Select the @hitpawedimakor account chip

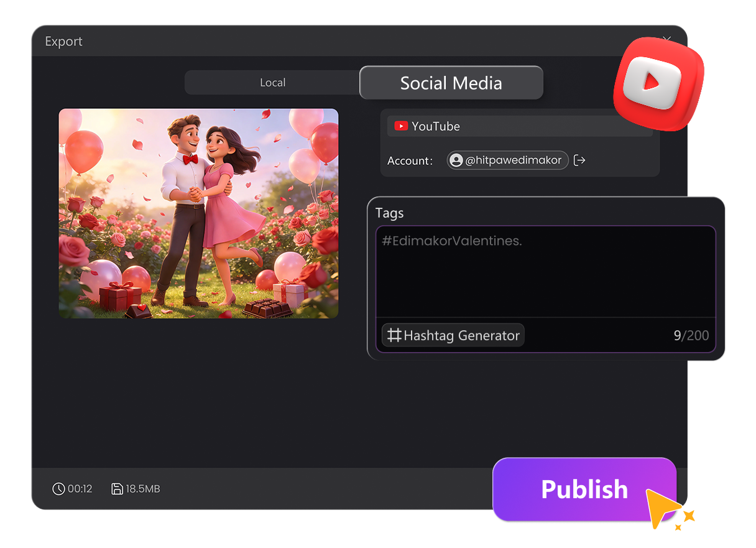click(x=507, y=160)
